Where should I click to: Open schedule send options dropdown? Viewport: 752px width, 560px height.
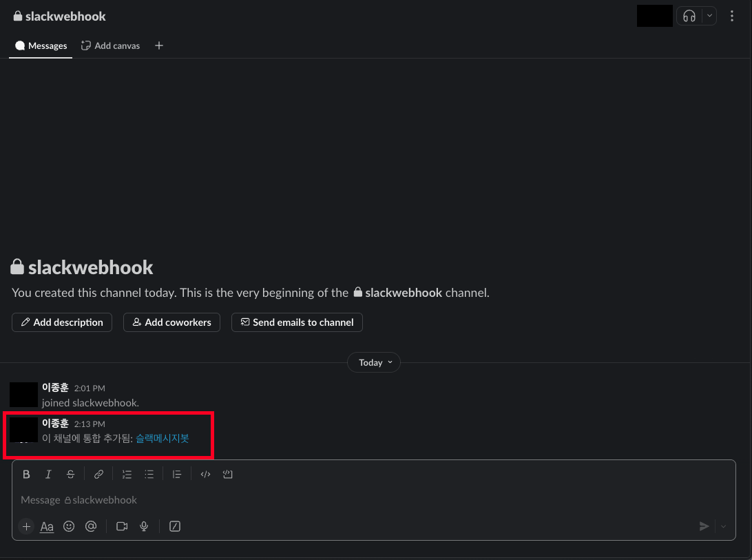pos(723,526)
